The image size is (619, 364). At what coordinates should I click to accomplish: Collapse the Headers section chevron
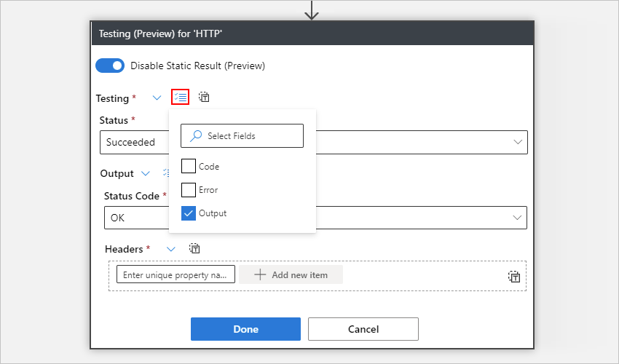tap(171, 249)
